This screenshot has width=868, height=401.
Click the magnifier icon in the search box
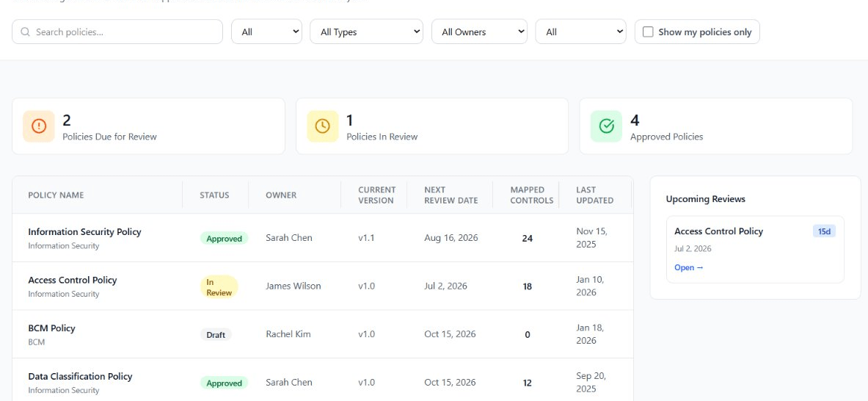[x=25, y=32]
